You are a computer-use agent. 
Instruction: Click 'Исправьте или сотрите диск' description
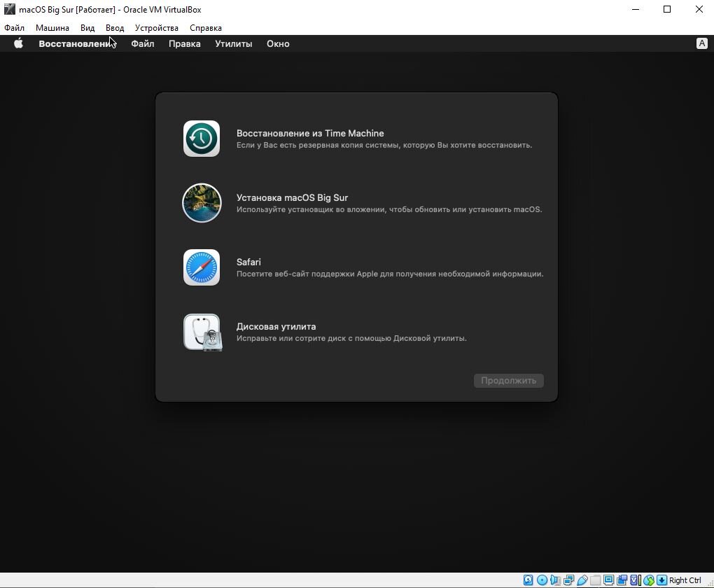pos(351,338)
